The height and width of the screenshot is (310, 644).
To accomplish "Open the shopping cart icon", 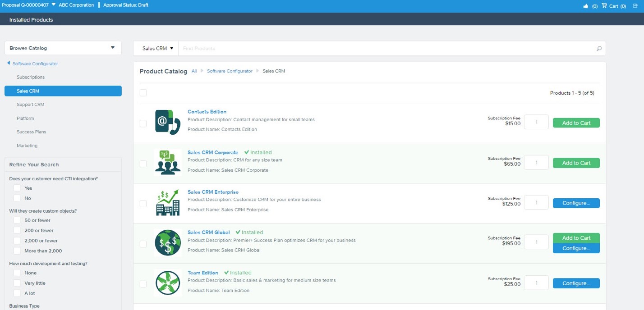I will [604, 6].
